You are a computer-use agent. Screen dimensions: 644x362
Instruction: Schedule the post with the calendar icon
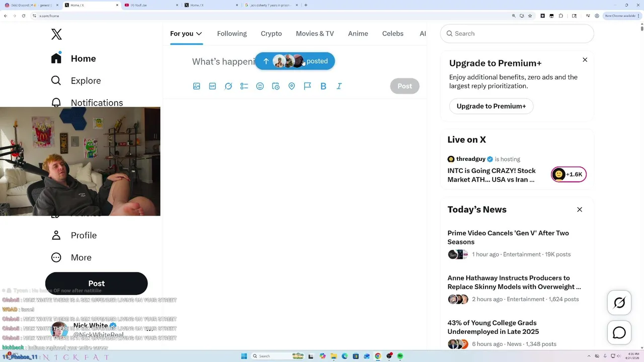(x=276, y=86)
